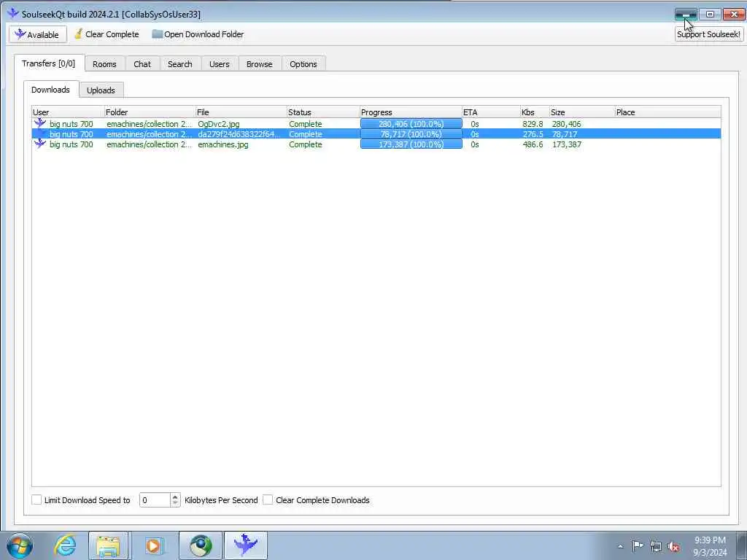Select the OgDvc2.jpg download row
Viewport: 747px width, 560px height.
376,124
